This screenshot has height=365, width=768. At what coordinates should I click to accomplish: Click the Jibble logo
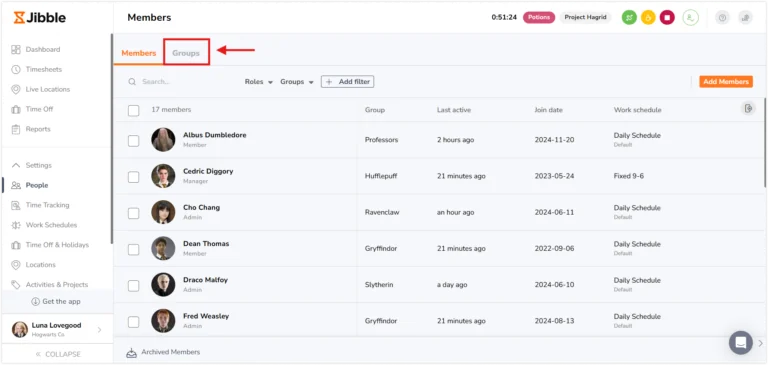coord(40,18)
